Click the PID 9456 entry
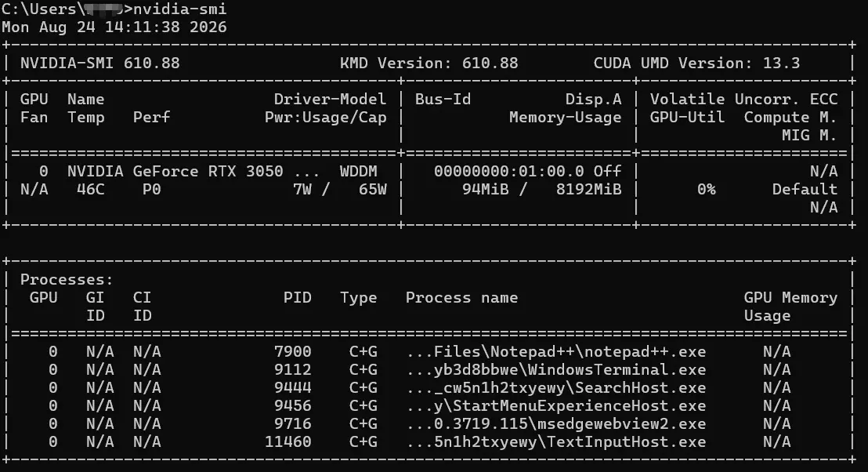This screenshot has width=868, height=472. pyautogui.click(x=293, y=405)
